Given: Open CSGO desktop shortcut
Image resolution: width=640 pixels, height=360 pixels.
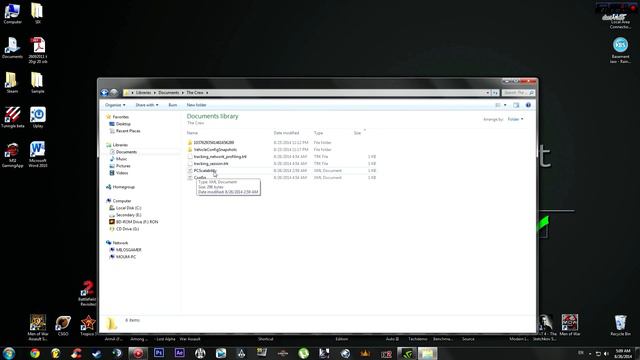Looking at the screenshot, I should click(x=63, y=325).
